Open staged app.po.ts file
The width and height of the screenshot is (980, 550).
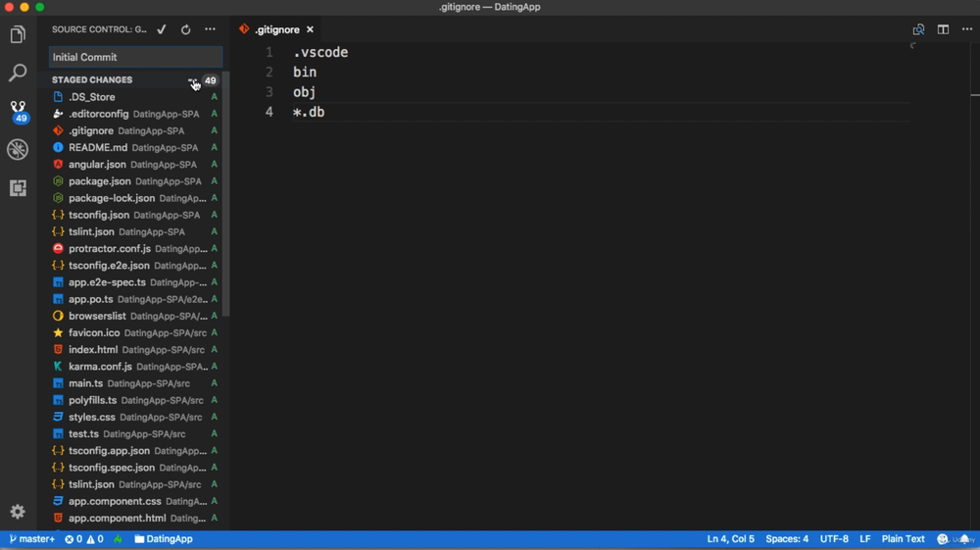135,299
